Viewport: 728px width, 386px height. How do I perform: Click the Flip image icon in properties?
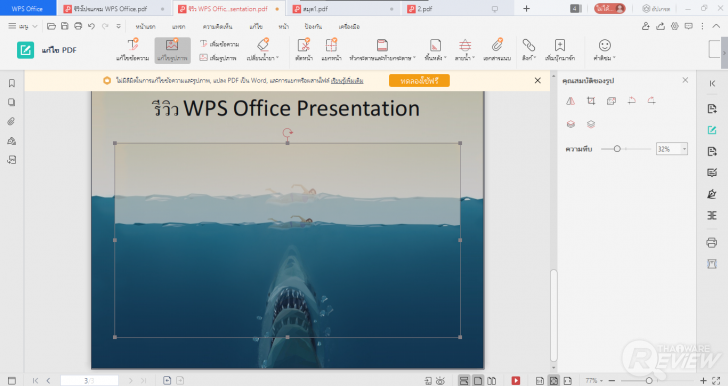tap(571, 101)
